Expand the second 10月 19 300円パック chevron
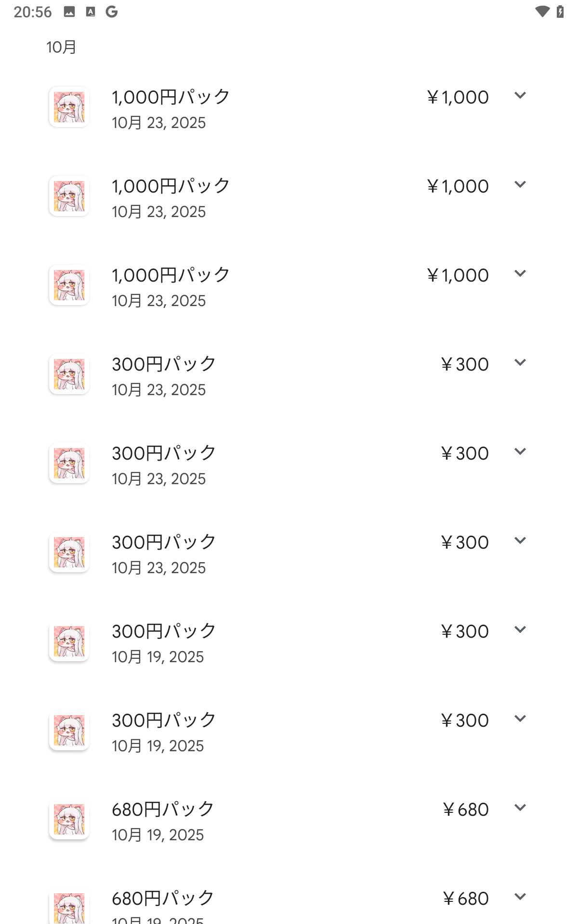Screen dimensions: 578x924 coord(520,719)
